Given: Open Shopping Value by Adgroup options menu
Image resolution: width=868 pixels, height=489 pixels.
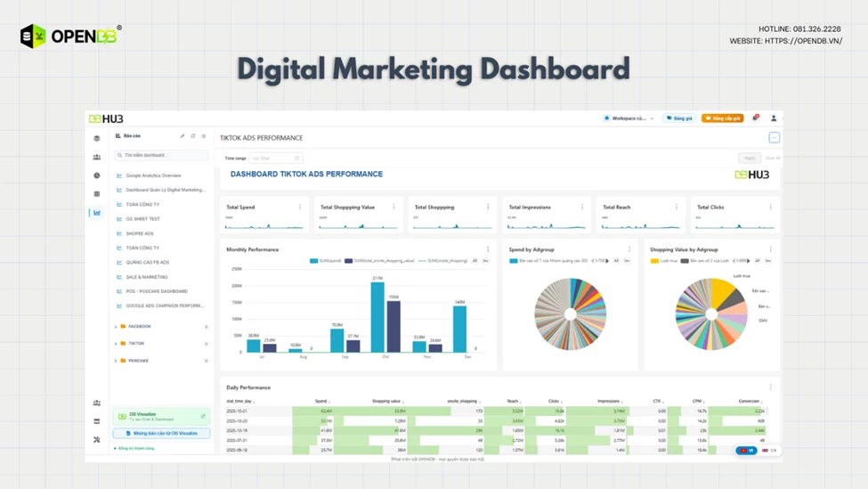Looking at the screenshot, I should [x=771, y=249].
